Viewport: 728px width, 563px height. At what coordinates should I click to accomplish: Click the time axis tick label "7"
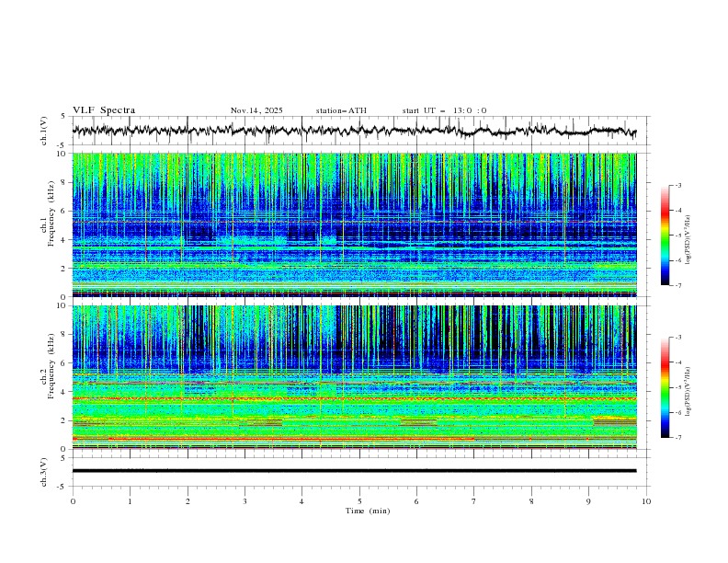(x=474, y=501)
